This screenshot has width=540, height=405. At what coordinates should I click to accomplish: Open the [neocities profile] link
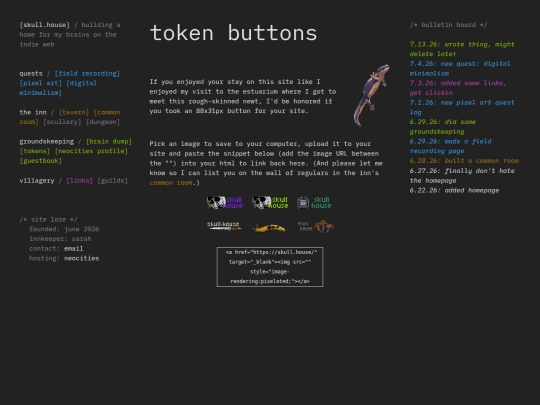pyautogui.click(x=91, y=151)
